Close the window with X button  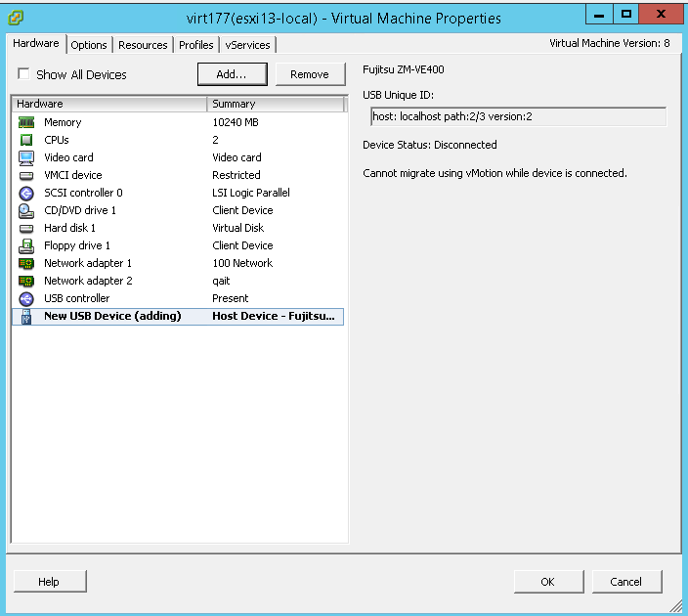coord(661,15)
